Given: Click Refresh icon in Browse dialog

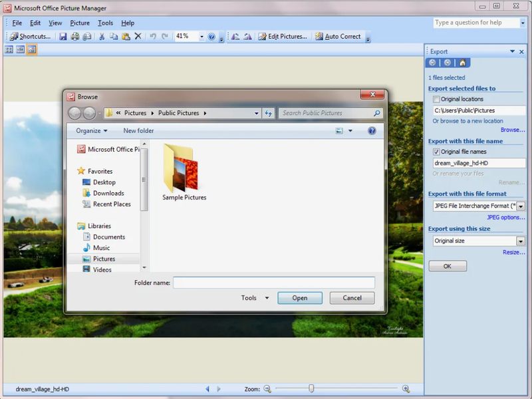Looking at the screenshot, I should (x=269, y=113).
